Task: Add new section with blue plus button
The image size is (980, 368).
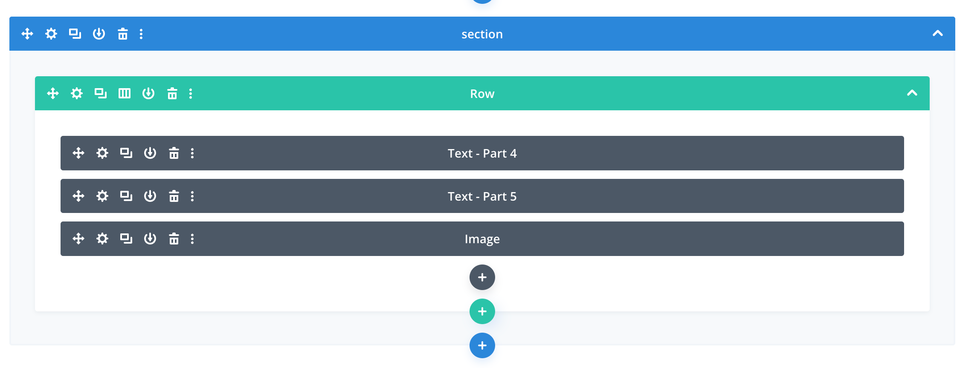Action: point(482,345)
